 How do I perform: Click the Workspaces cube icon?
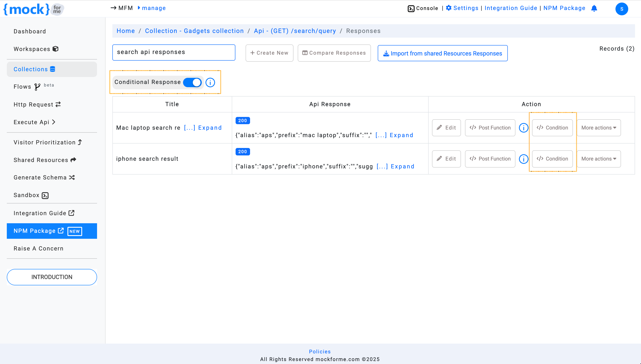point(56,49)
